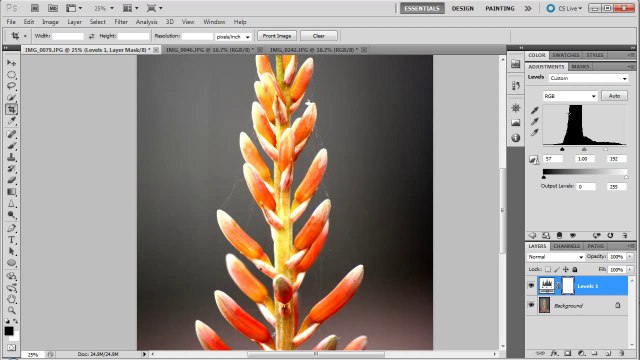Select the Healing Brush tool
The image size is (640, 360).
pyautogui.click(x=11, y=134)
